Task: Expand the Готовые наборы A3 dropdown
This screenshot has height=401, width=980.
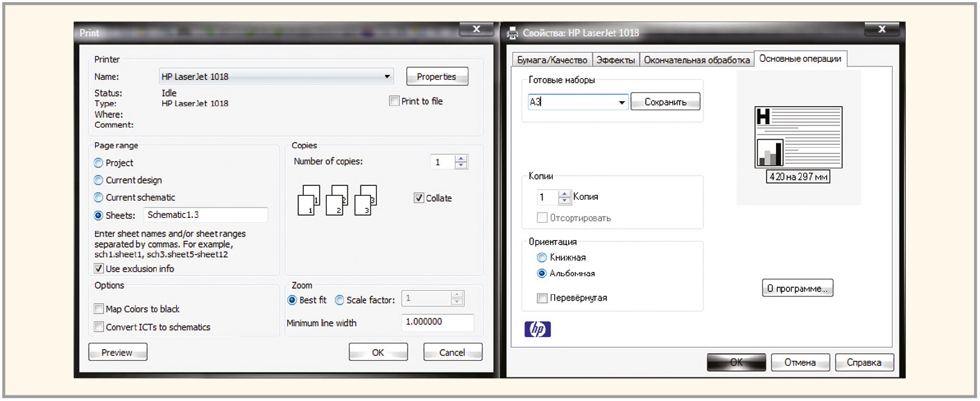Action: [621, 103]
